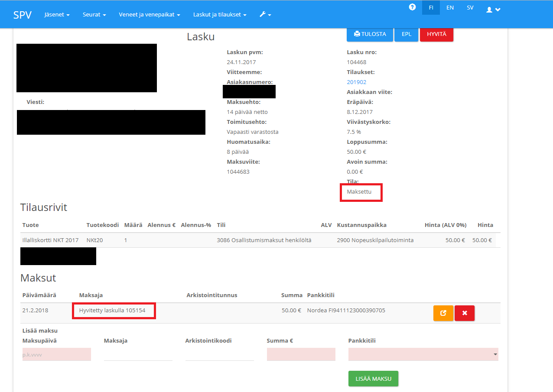Print invoice with TULOSTA button

[x=370, y=34]
